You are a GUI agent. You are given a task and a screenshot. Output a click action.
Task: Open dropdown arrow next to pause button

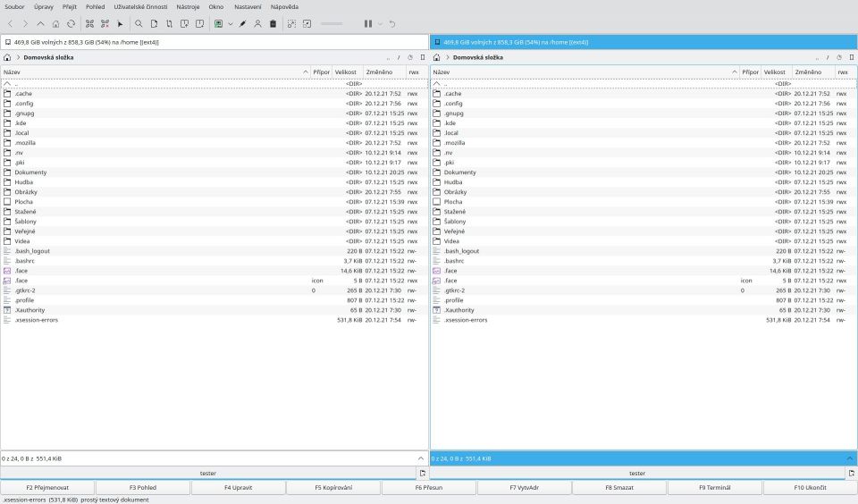coord(380,24)
